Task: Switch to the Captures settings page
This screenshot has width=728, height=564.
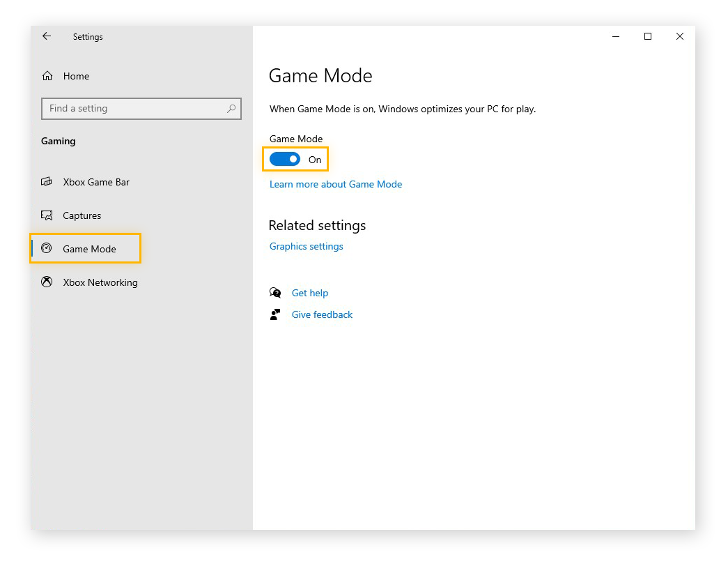Action: point(80,215)
